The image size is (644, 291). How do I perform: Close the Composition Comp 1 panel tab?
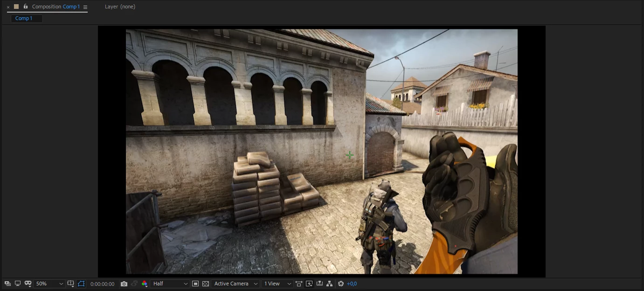(8, 7)
